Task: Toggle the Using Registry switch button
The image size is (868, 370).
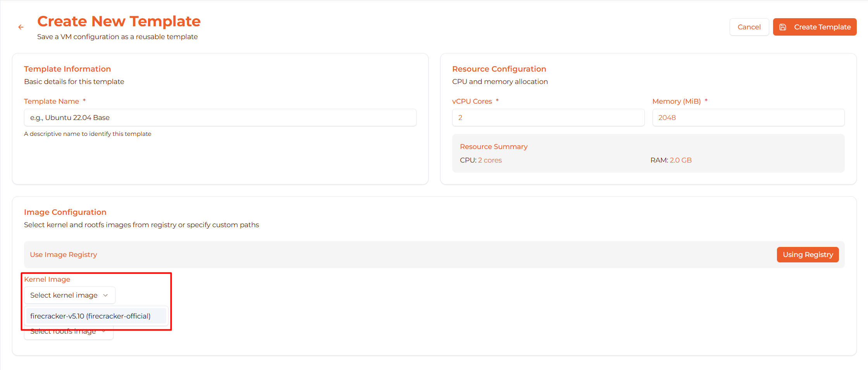Action: tap(808, 255)
